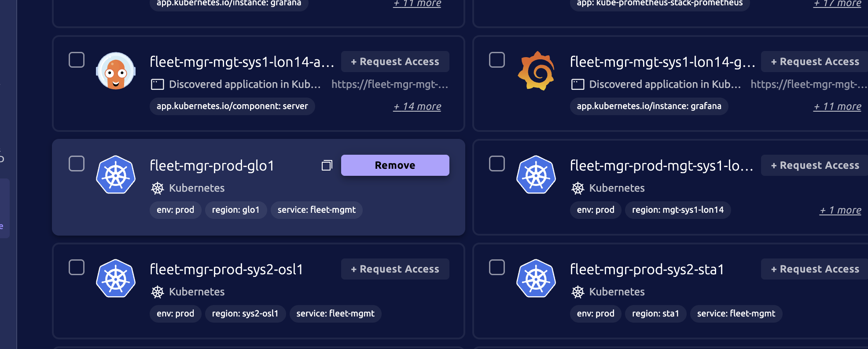Screen dimensions: 868x349
Task: Copy the fleet-mgr-prod-glo1 name with copy icon
Action: pos(327,165)
